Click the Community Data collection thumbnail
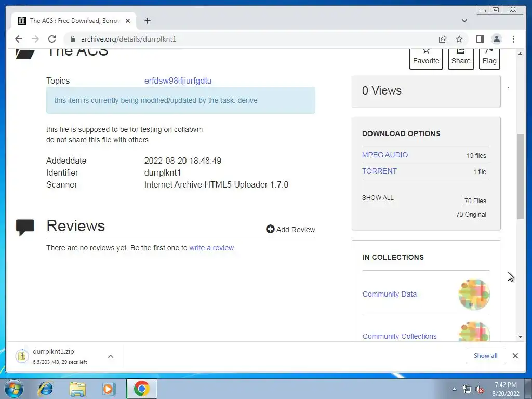The width and height of the screenshot is (532, 399). tap(474, 295)
